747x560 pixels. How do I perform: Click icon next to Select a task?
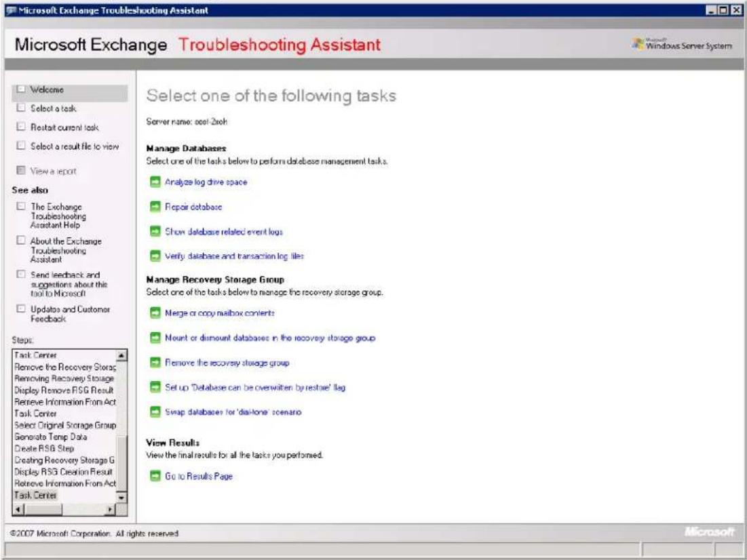coord(20,108)
